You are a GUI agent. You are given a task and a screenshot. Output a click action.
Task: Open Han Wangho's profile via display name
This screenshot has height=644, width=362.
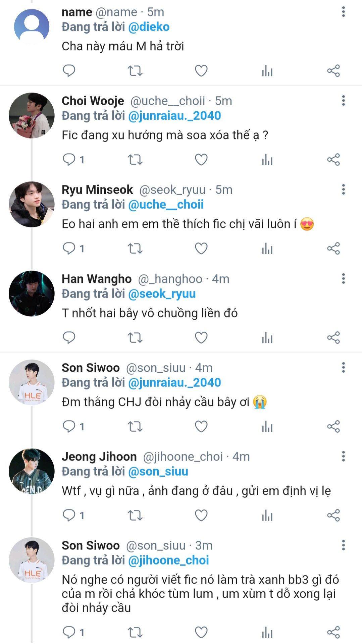coord(97,279)
